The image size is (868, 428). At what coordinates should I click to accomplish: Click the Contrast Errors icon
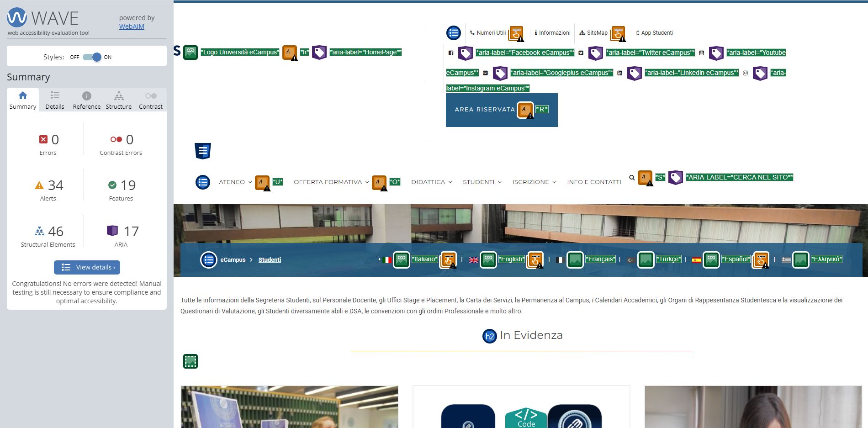[x=116, y=139]
